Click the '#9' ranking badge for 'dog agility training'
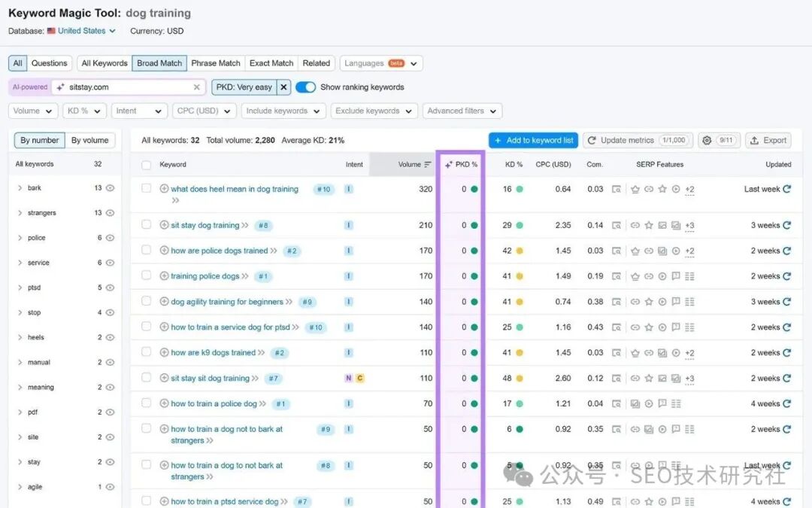 (308, 302)
